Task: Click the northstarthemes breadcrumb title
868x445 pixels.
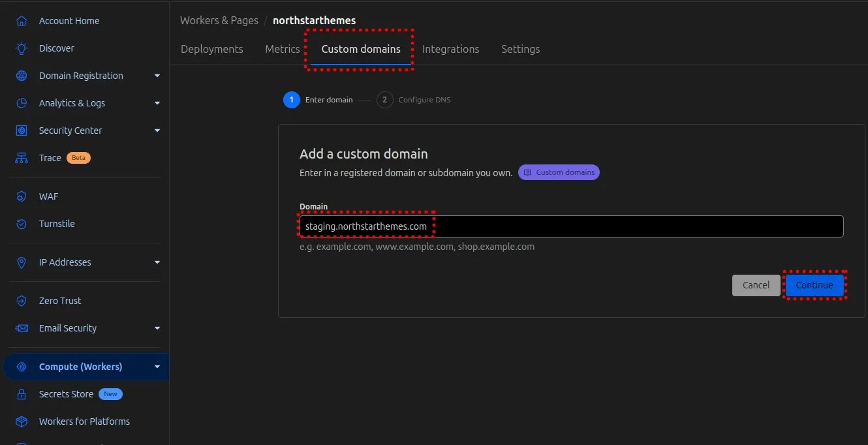Action: [x=314, y=20]
